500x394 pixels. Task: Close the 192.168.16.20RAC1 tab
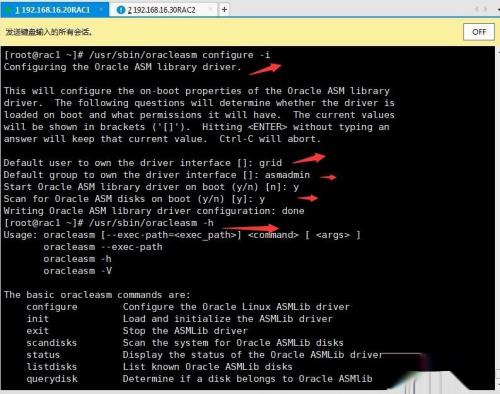pyautogui.click(x=101, y=10)
